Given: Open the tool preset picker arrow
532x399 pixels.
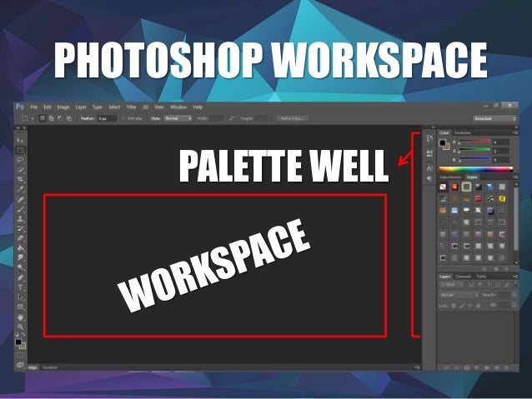Looking at the screenshot, I should 33,118.
